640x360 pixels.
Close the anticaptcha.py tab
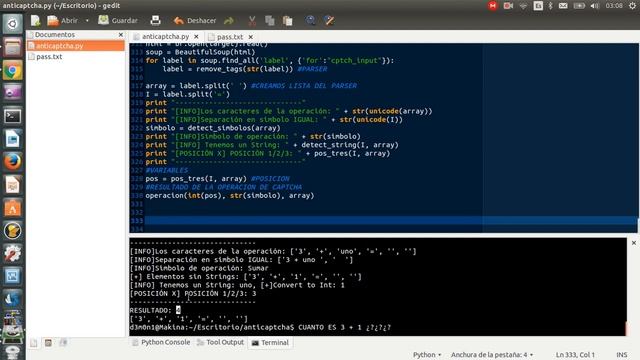(x=196, y=36)
